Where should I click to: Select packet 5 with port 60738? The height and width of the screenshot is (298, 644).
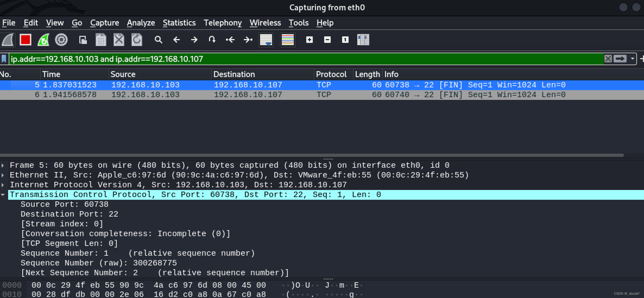coord(322,85)
